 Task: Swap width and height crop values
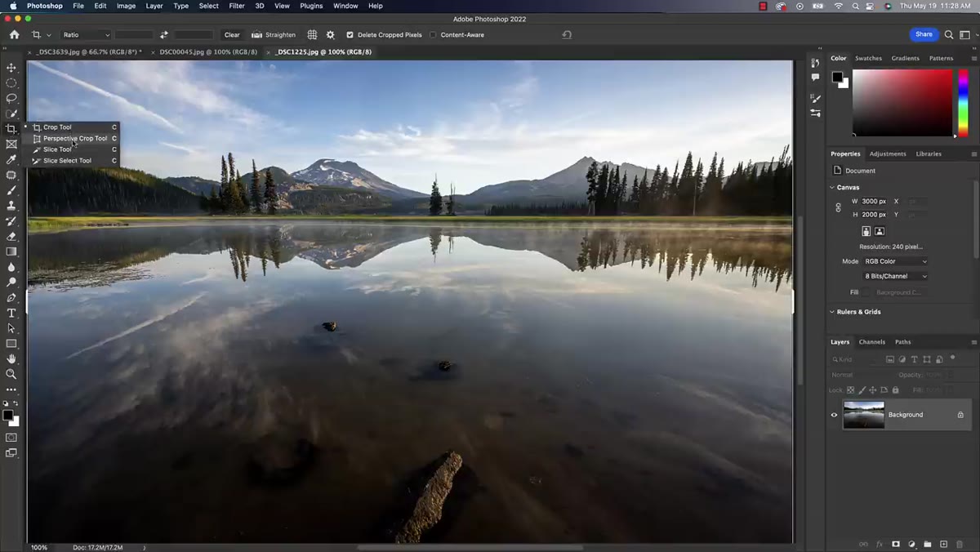(163, 35)
